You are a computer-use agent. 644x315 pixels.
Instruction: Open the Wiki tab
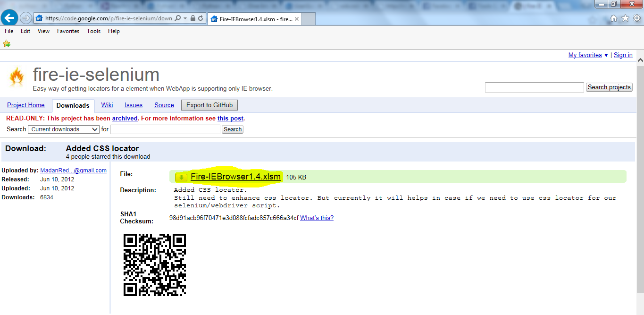click(x=107, y=105)
